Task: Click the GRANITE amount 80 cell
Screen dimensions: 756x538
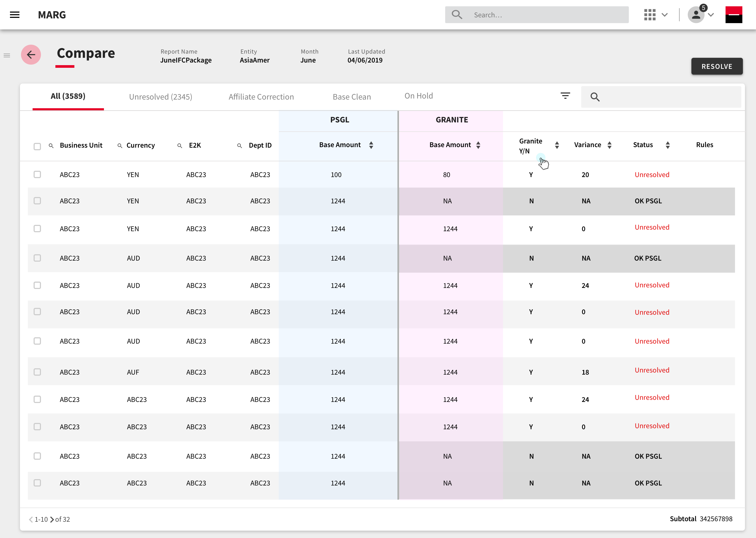Action: (447, 175)
